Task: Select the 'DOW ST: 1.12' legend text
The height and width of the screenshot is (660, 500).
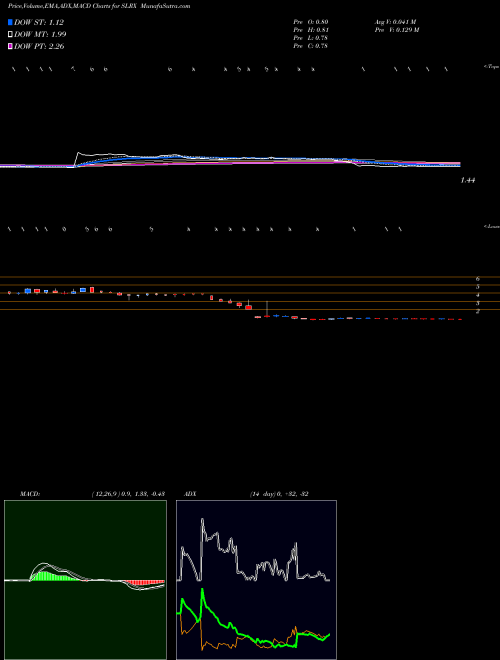Action: [x=39, y=22]
